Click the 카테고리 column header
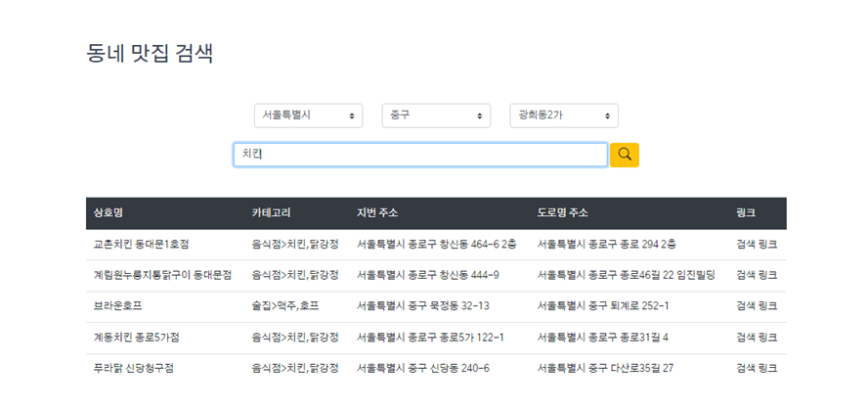This screenshot has height=411, width=868. tap(272, 213)
